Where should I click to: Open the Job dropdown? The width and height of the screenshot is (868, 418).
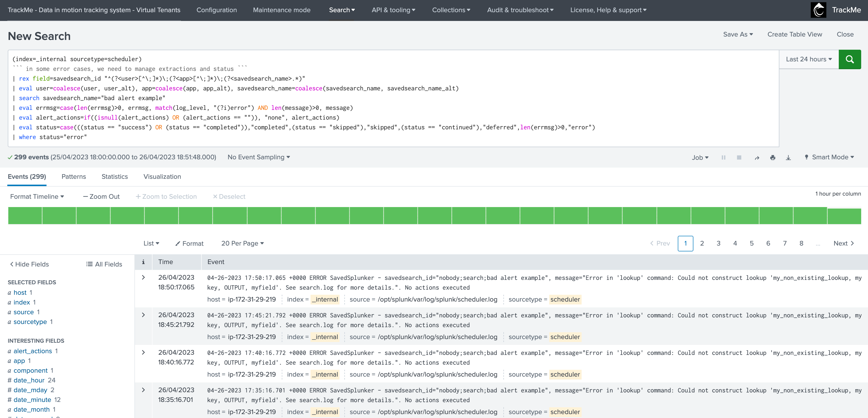pyautogui.click(x=700, y=157)
